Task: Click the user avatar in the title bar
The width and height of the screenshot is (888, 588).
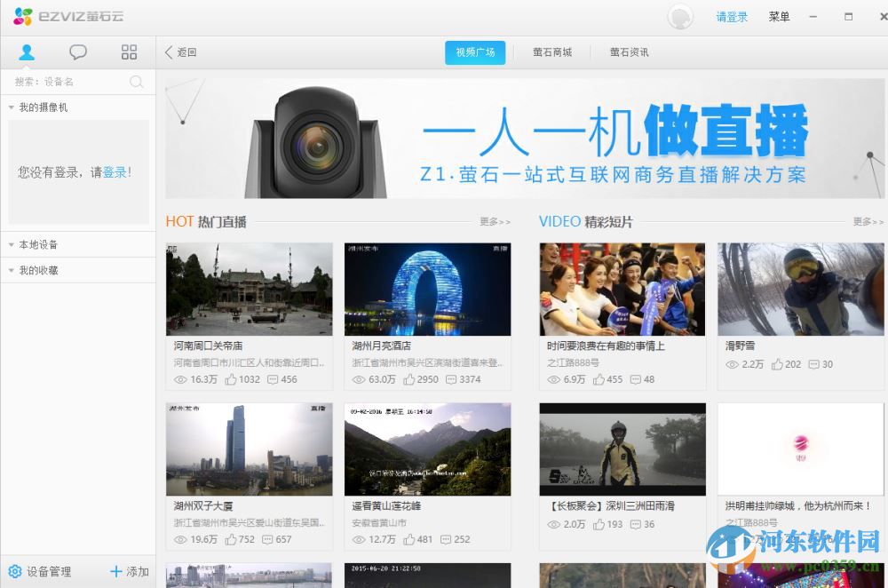Action: [x=679, y=16]
